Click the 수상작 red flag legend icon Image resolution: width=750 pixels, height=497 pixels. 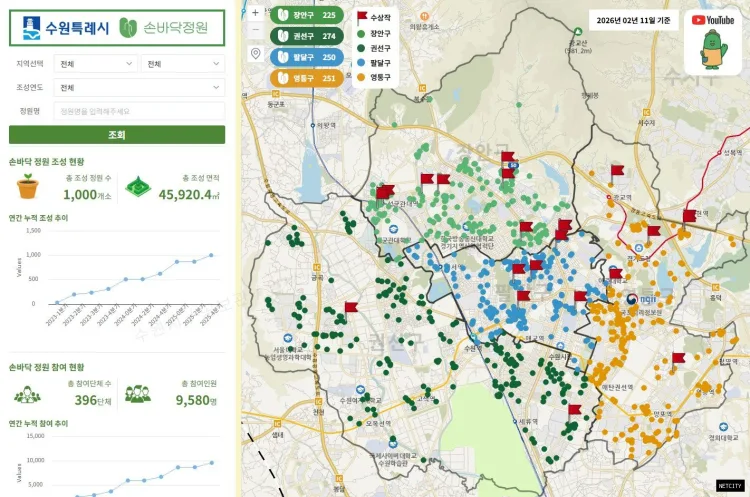pos(361,17)
